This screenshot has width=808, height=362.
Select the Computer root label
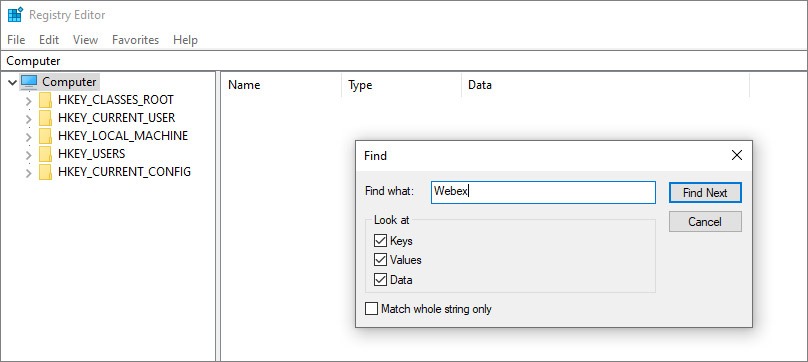69,82
